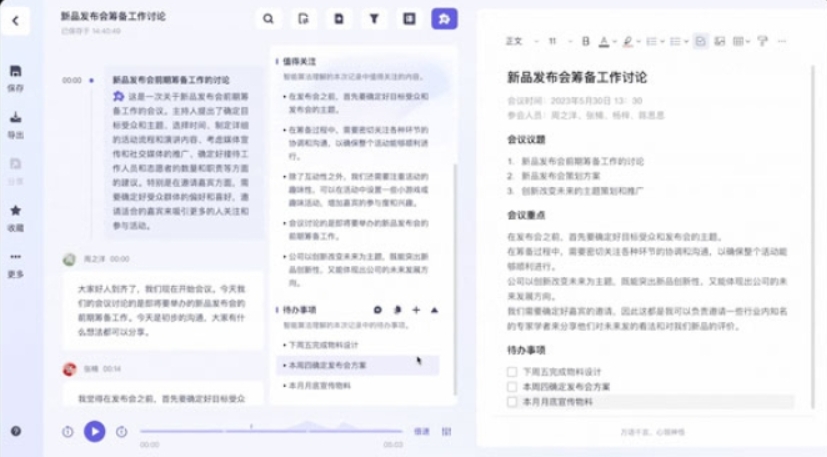Check the 下周五完成物料设计 checkbox

click(512, 372)
